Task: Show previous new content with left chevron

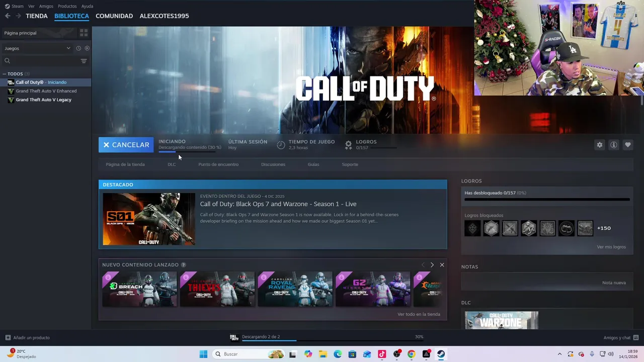Action: 423,264
